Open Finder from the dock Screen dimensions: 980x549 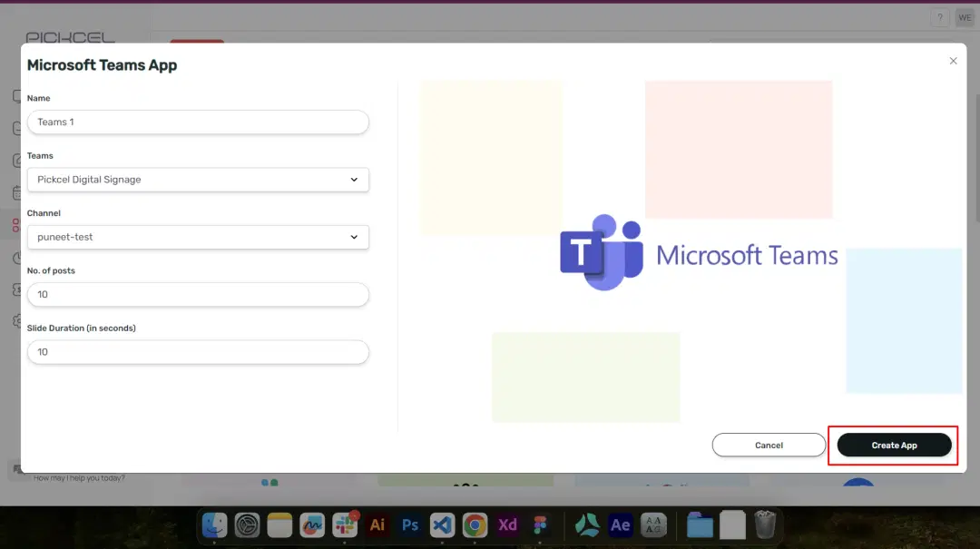[214, 524]
